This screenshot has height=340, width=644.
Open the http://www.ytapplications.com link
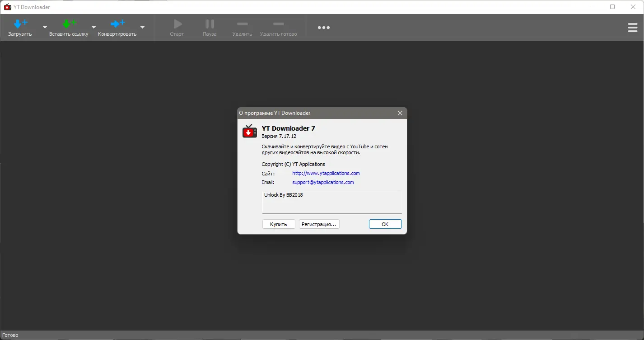coord(326,173)
